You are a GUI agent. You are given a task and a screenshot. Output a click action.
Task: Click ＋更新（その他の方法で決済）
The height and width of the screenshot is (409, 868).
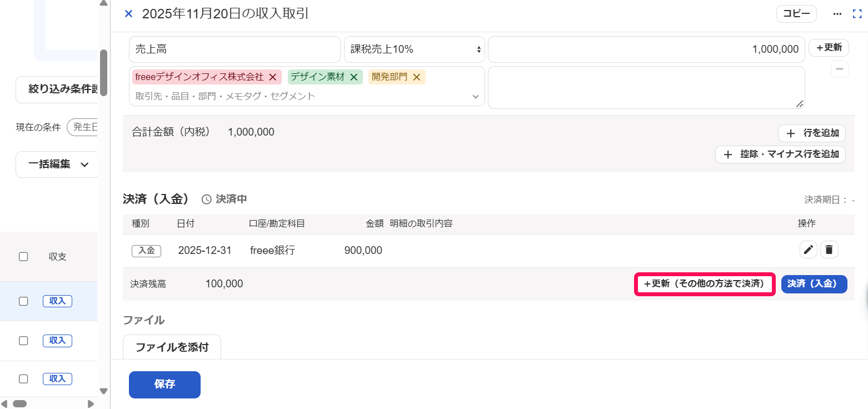705,284
